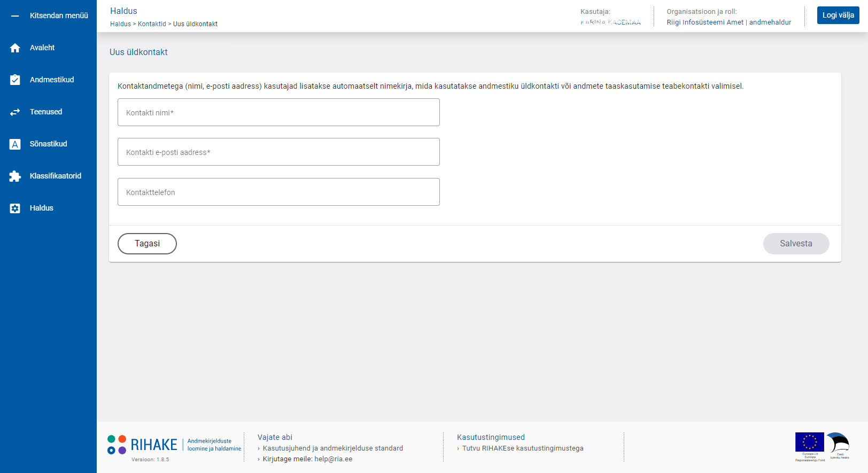Click into the Kontakttelefon field
The image size is (868, 473).
point(278,192)
